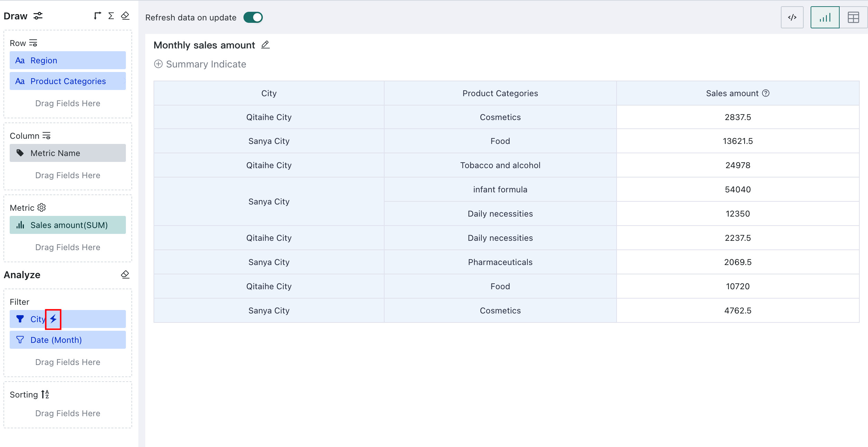Click the cell with value 4762.5
This screenshot has width=868, height=447.
click(738, 311)
